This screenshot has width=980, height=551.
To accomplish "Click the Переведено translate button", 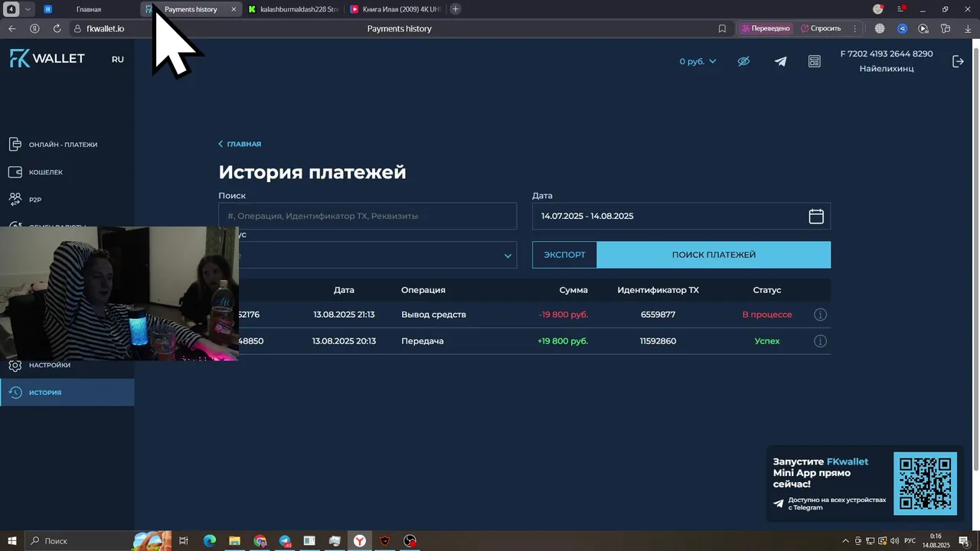I will (765, 28).
